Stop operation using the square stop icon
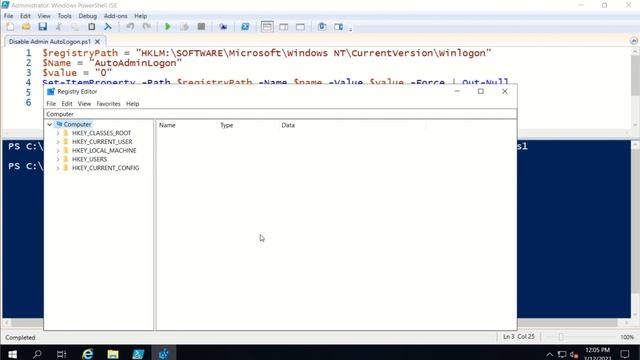 [201, 27]
